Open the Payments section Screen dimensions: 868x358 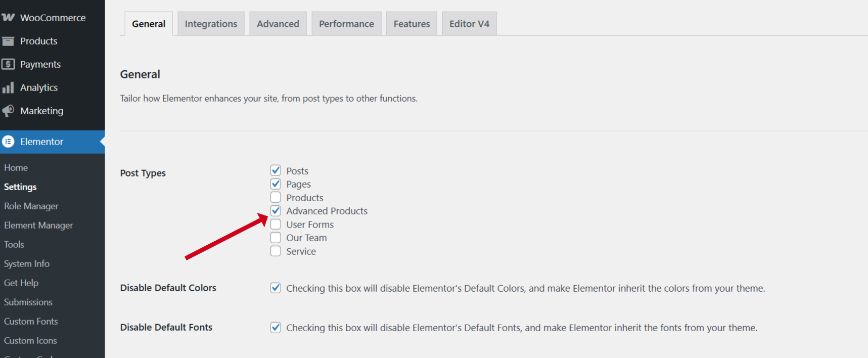(x=40, y=64)
